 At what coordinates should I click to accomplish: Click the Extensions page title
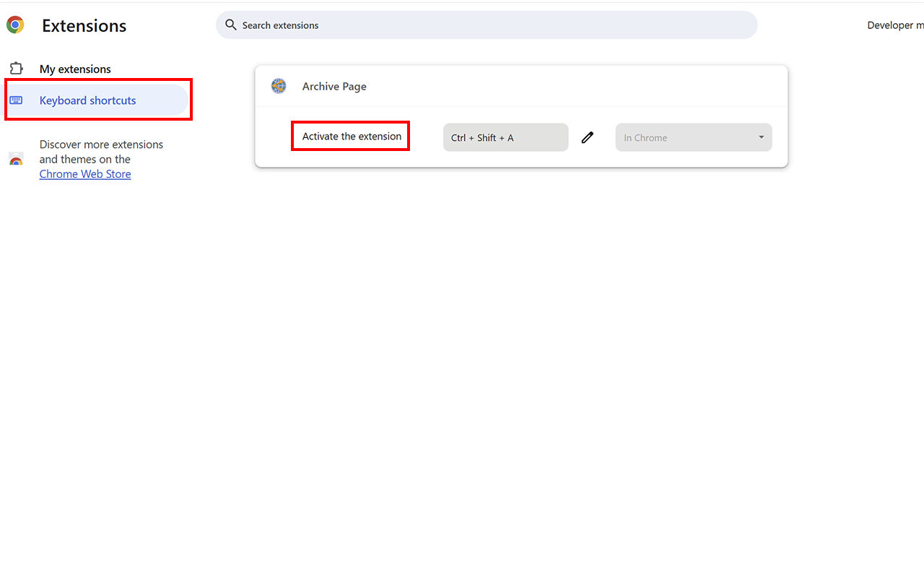[84, 26]
